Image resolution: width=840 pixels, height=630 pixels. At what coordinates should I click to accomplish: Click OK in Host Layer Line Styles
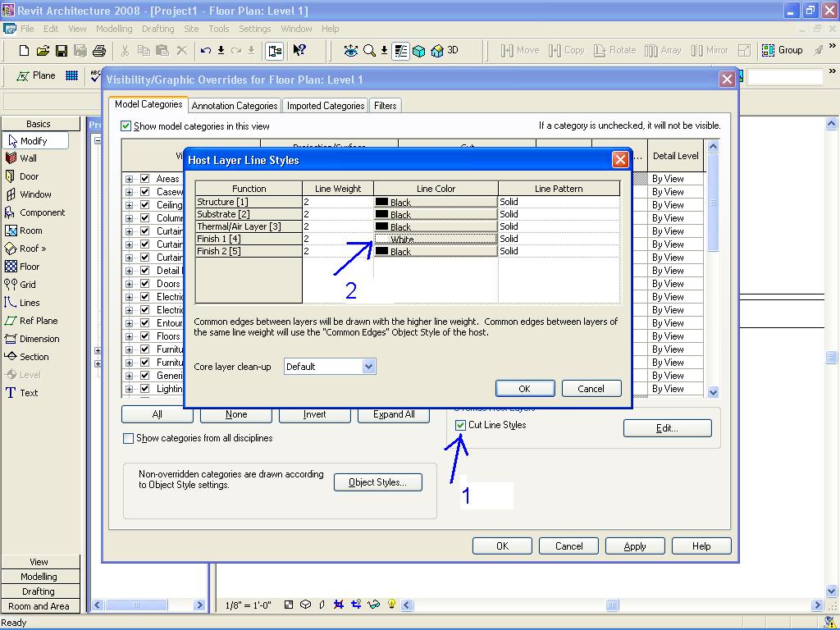coord(525,389)
